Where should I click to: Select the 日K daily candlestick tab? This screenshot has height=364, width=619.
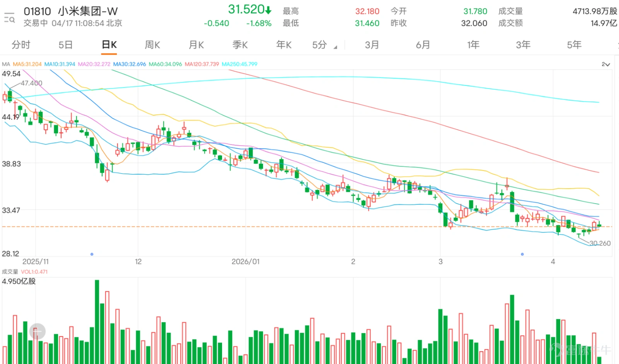click(x=109, y=45)
